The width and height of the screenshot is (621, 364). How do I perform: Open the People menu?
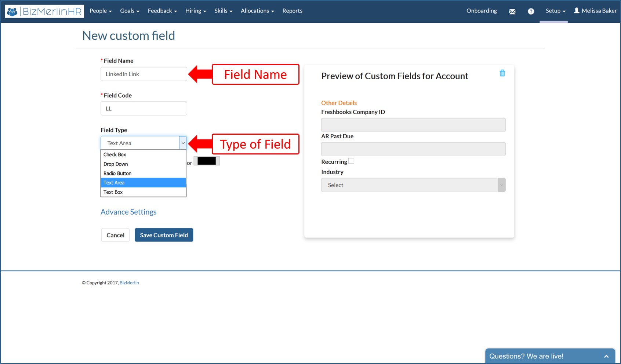[101, 11]
